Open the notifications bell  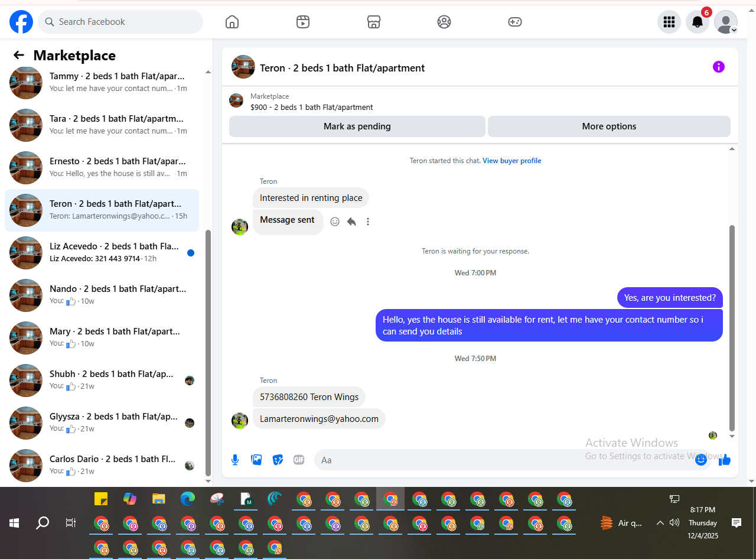[698, 22]
